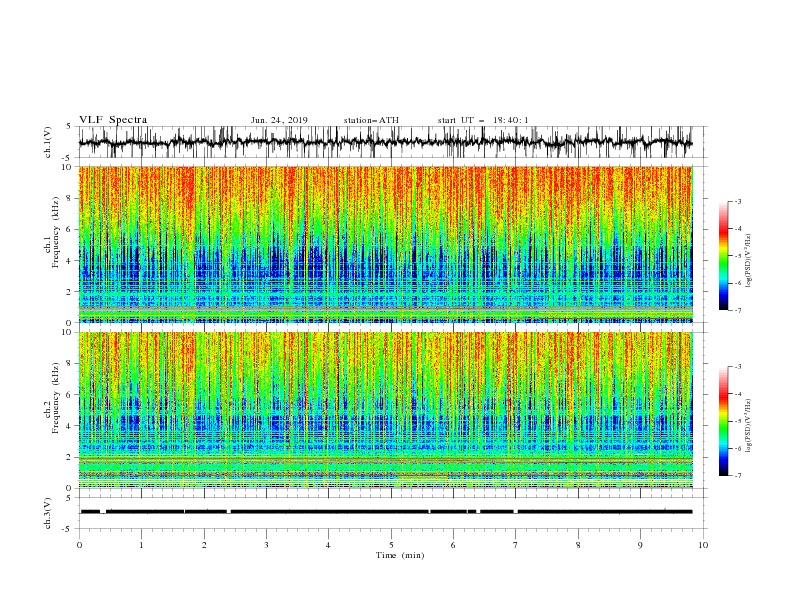Click the time axis tick label "10"
This screenshot has height=612, width=792.
(703, 545)
